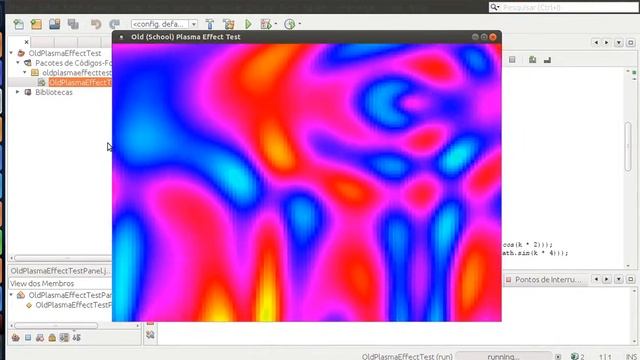The width and height of the screenshot is (640, 360).
Task: Collapse the Pacotes de Códigos-Fonte node
Action: coord(18,63)
